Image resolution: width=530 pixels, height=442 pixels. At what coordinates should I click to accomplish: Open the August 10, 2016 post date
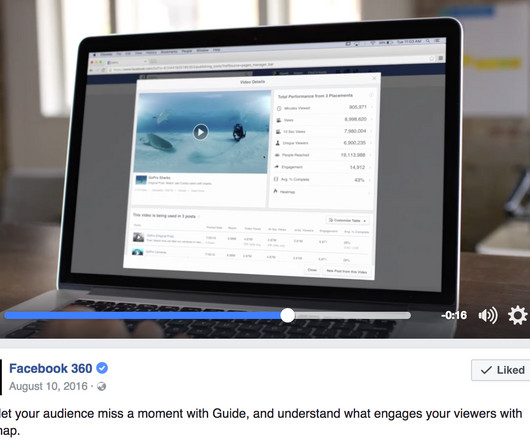point(48,386)
